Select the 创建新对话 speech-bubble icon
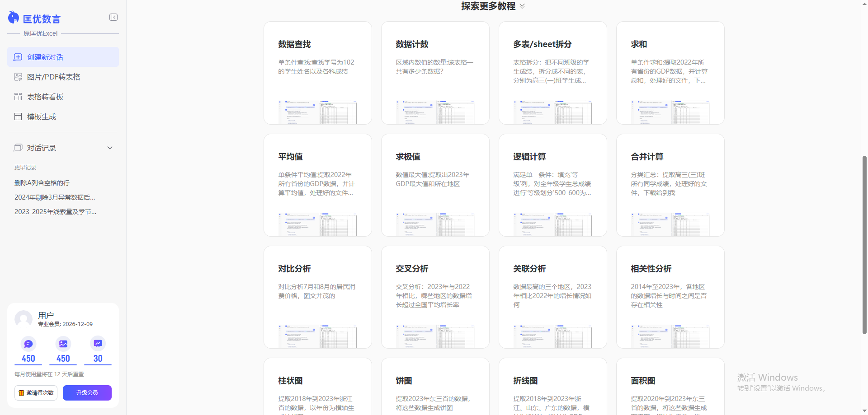Viewport: 868px width, 415px height. tap(18, 57)
